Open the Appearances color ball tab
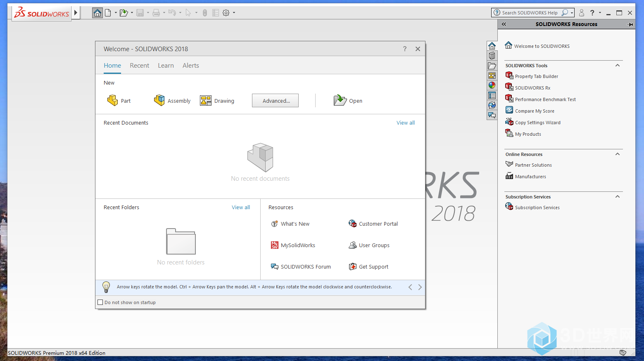 tap(492, 85)
